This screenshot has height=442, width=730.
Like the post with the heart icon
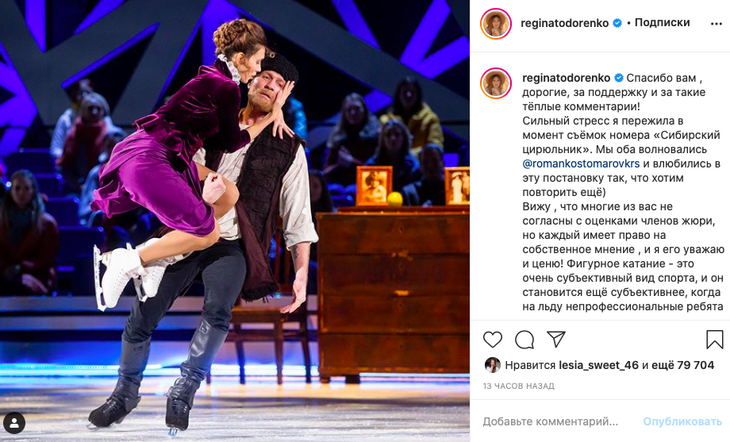point(492,340)
